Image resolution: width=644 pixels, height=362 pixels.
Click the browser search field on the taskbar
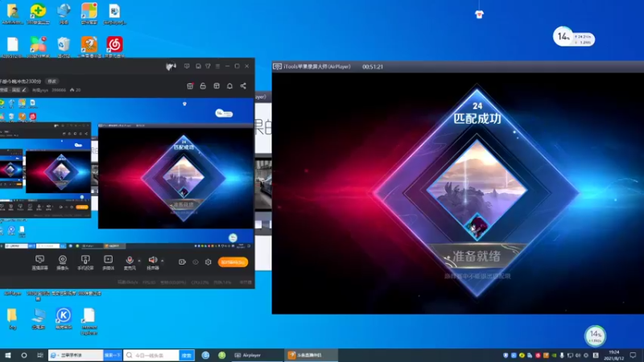[x=76, y=355]
